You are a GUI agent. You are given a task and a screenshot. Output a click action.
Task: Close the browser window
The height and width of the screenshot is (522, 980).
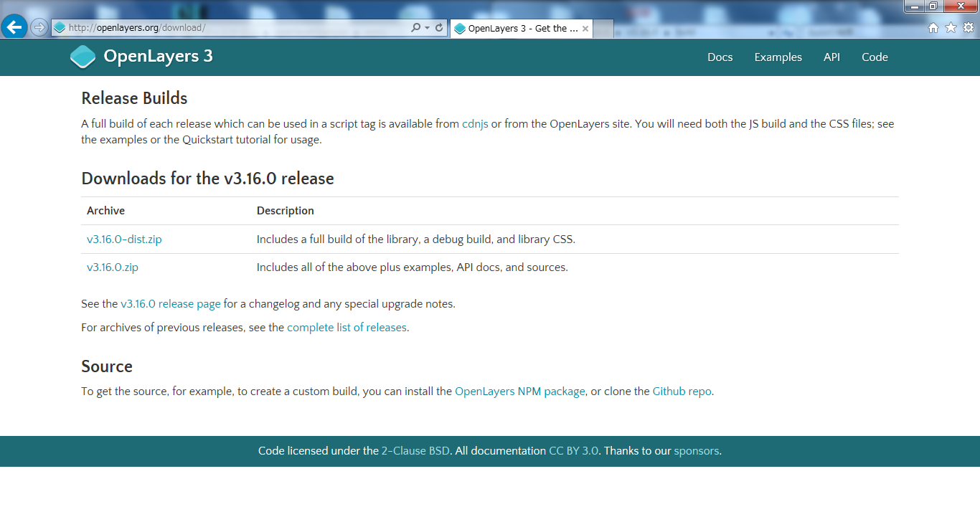pyautogui.click(x=960, y=6)
